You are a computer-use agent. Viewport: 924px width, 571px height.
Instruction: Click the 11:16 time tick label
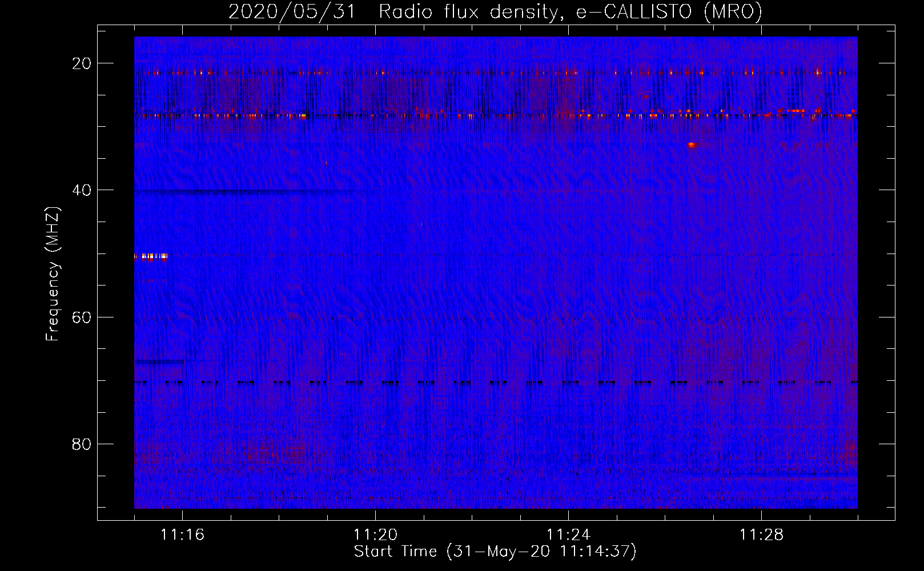[183, 535]
